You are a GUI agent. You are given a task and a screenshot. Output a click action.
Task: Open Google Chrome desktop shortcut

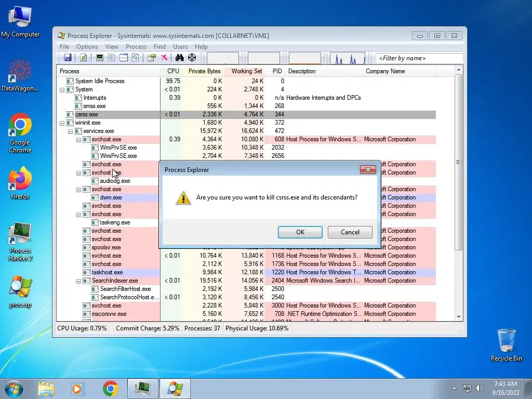coord(20,133)
